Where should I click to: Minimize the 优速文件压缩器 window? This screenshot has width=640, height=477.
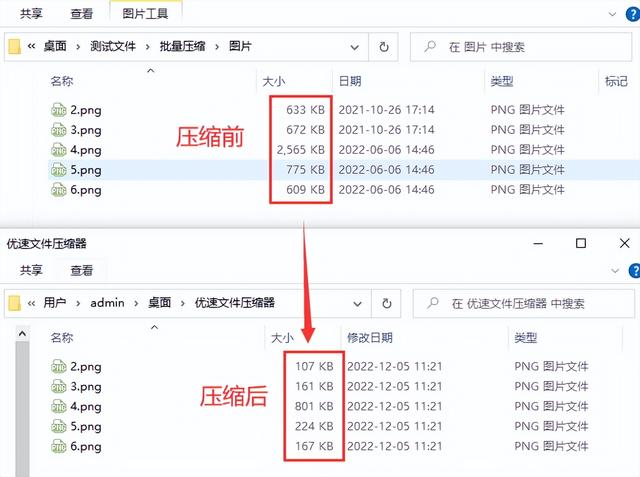pyautogui.click(x=538, y=244)
